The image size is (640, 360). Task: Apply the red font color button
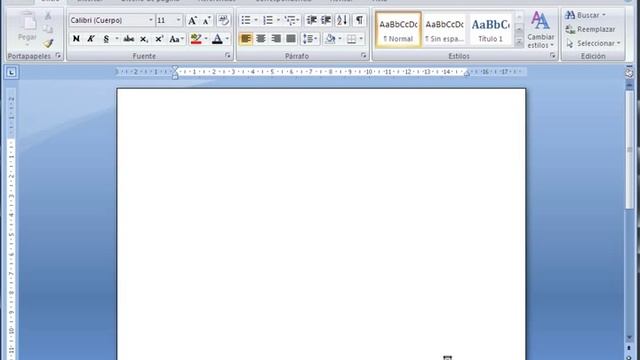click(218, 39)
